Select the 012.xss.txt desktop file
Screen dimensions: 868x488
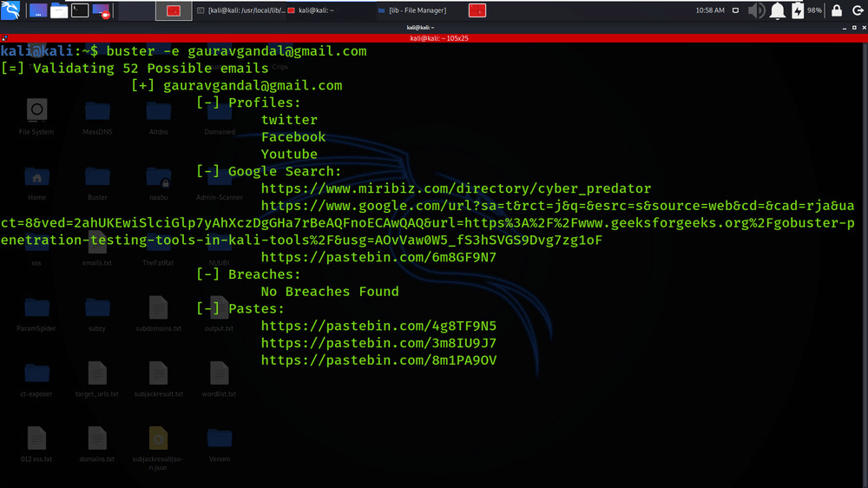point(36,445)
